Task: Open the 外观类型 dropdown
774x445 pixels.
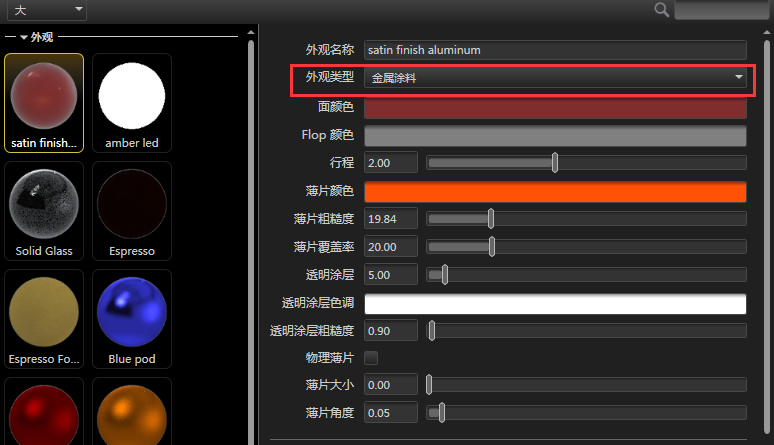Action: coord(555,77)
